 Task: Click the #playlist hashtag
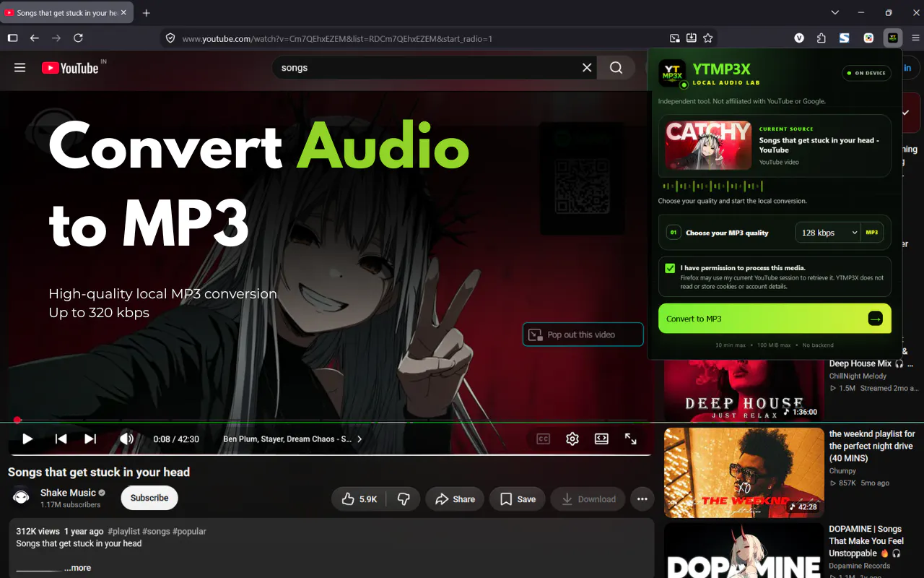point(123,531)
